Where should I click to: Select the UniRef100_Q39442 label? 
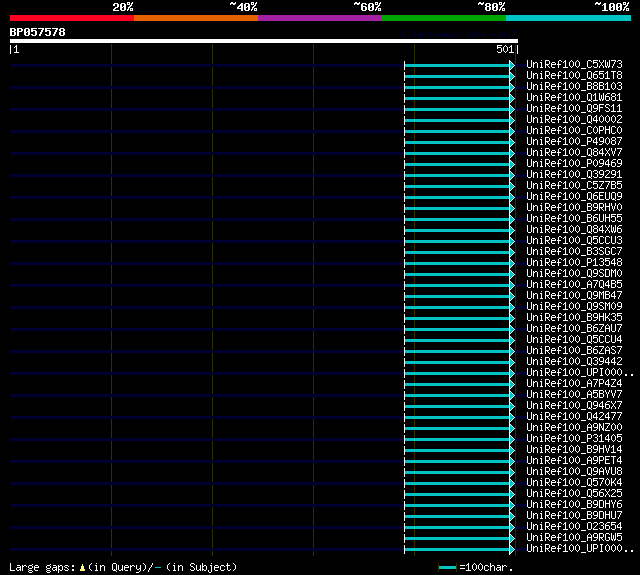574,362
